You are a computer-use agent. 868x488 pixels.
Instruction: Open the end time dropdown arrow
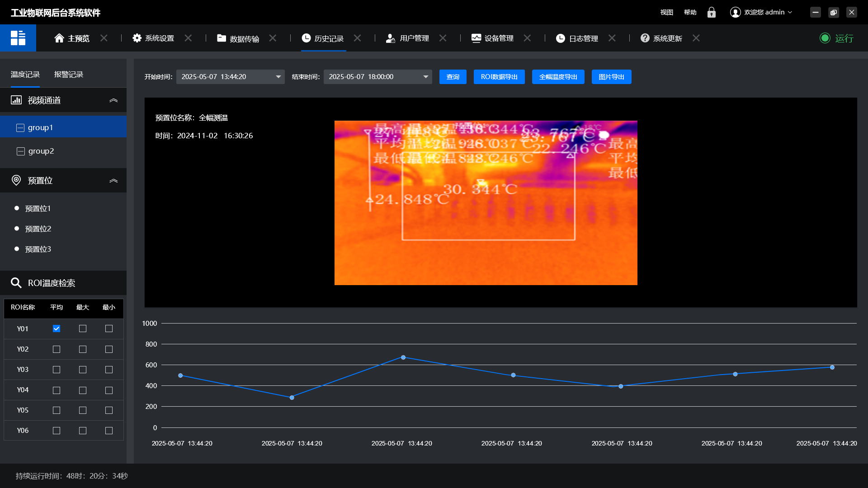(x=426, y=77)
